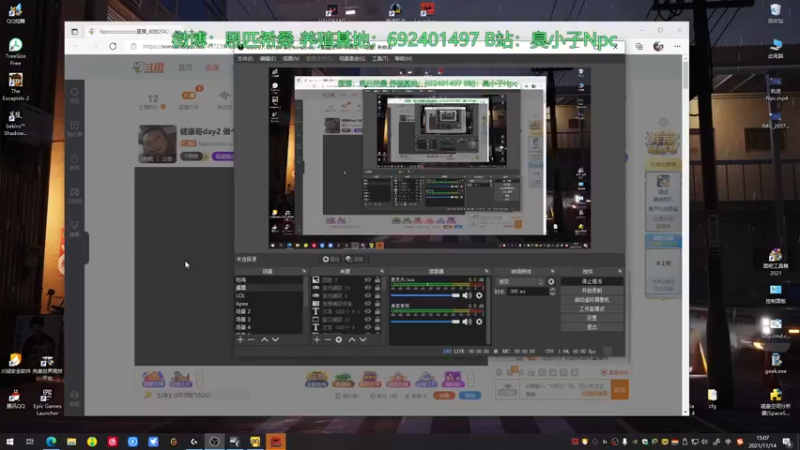800x450 pixels.
Task: Open 视图(V) menu in OBS
Action: [291, 59]
